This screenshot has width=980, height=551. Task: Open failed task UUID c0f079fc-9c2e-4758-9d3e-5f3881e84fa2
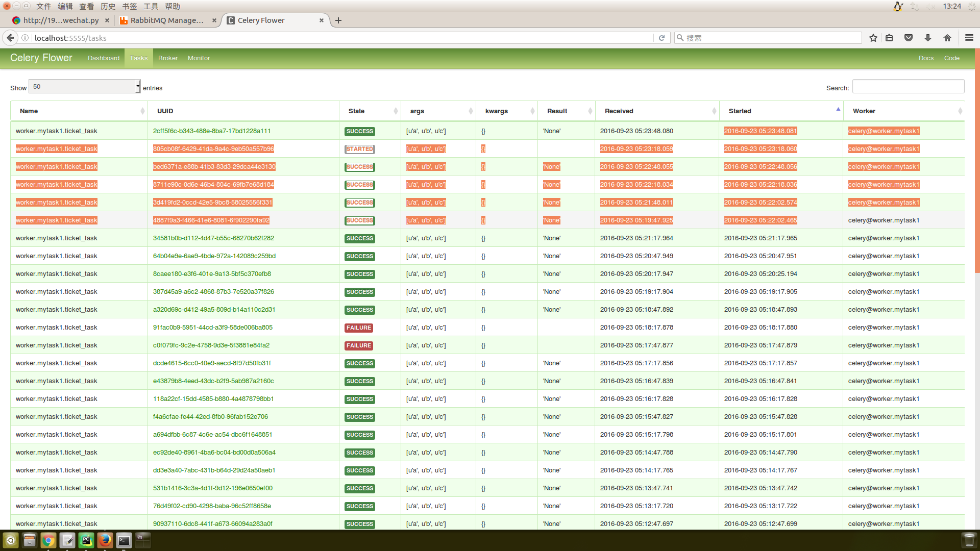pyautogui.click(x=211, y=345)
